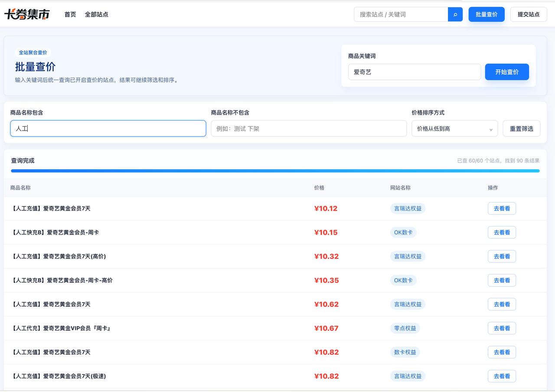
Task: Select 【人工快充B】爱奇艺黄金会员-周卡 product name
Action: (x=55, y=232)
